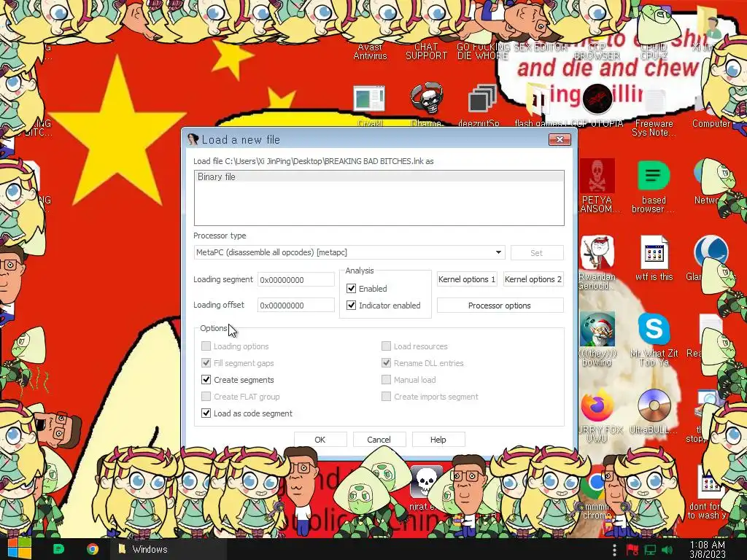The width and height of the screenshot is (747, 560).
Task: Select the Computer desktop shortcut label
Action: 711,123
